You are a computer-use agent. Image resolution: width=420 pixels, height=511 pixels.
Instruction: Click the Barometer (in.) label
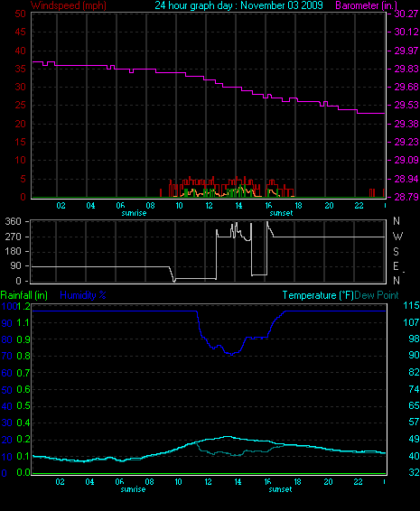[366, 5]
